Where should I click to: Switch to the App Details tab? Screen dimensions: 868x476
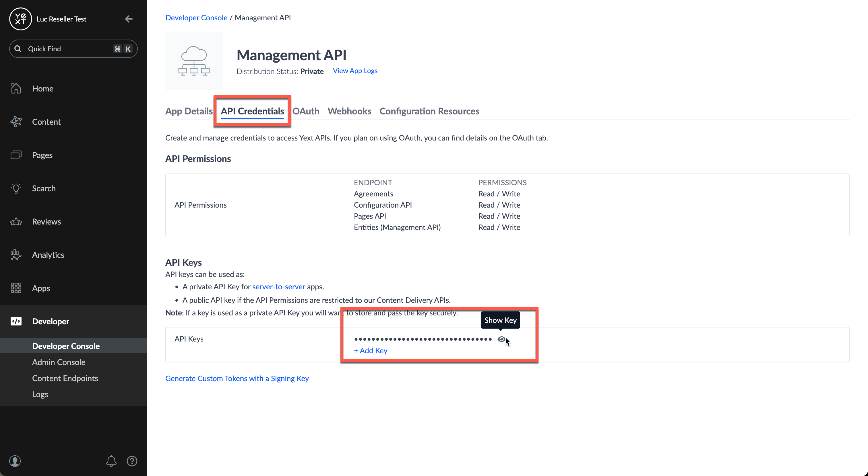189,111
